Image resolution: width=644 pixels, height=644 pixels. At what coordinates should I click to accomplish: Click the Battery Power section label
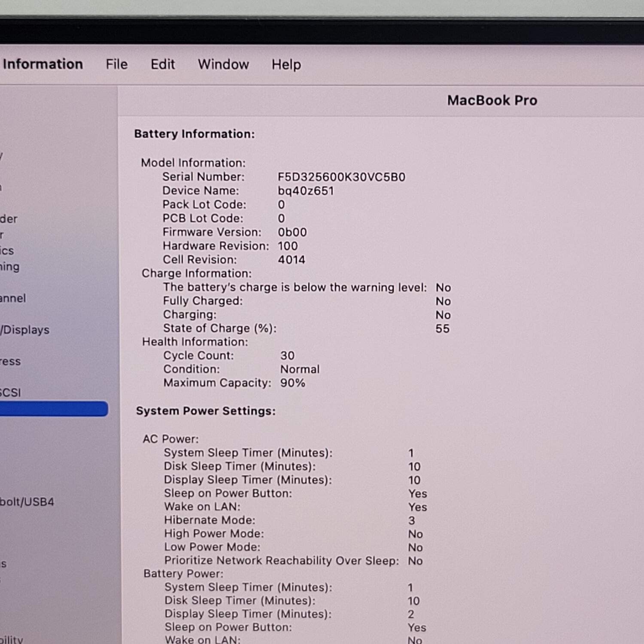(x=183, y=574)
